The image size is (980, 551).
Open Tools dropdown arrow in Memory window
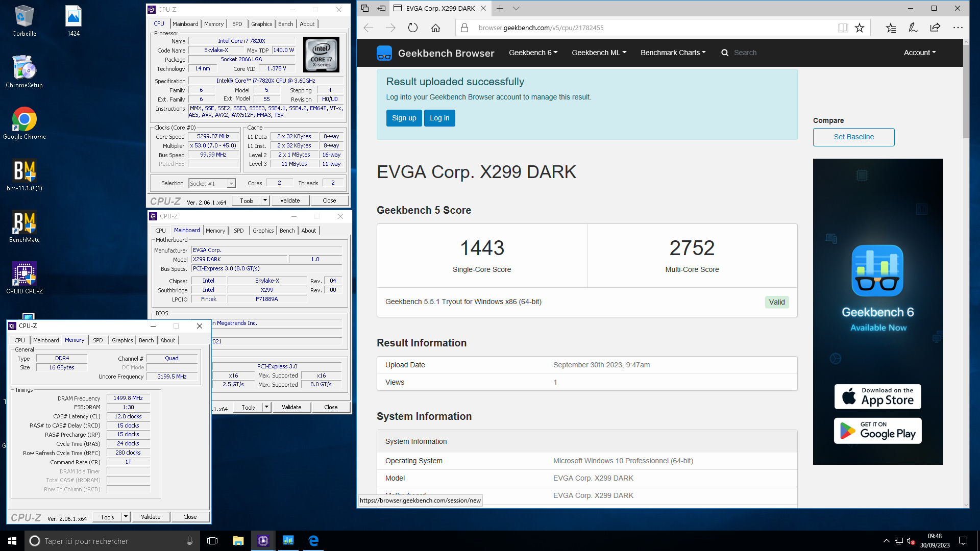[126, 517]
